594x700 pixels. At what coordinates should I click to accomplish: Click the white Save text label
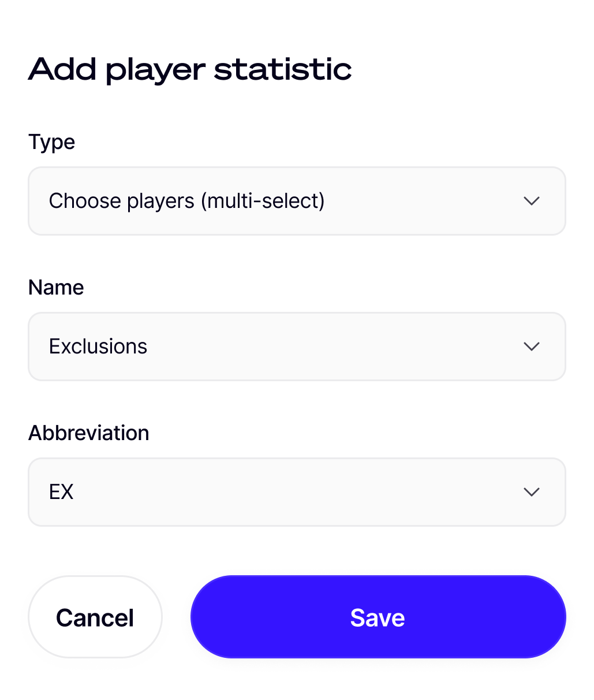(378, 618)
